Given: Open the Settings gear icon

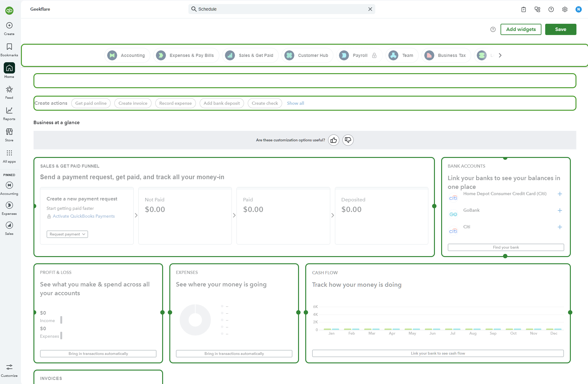Looking at the screenshot, I should coord(565,9).
